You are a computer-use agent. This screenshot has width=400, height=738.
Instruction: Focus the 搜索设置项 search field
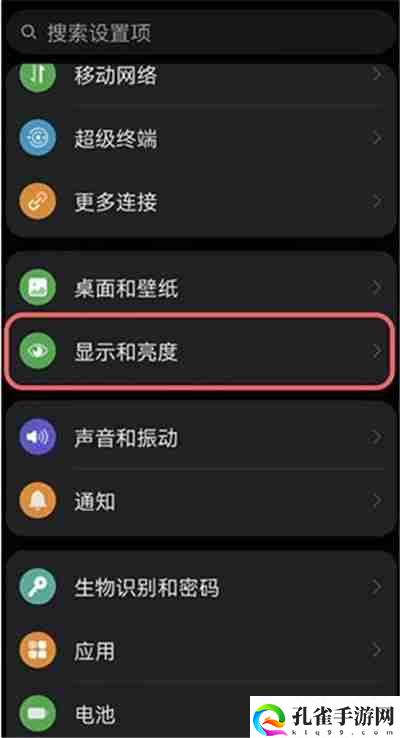click(200, 32)
